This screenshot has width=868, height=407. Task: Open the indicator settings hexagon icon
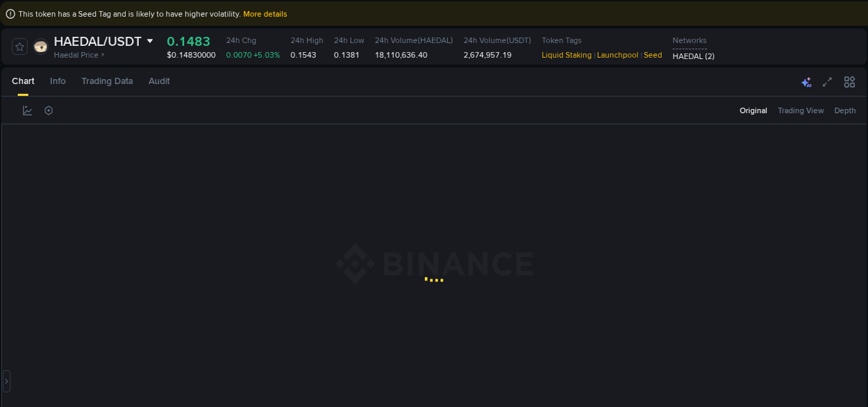(x=48, y=110)
